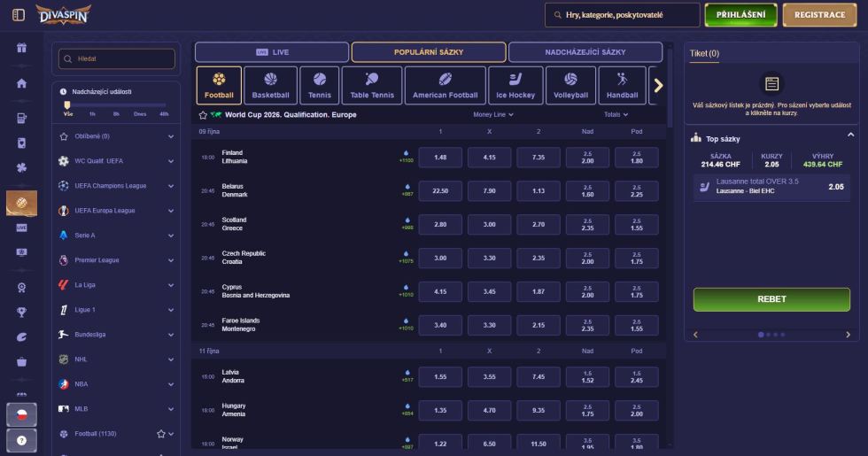Favorite the World Cup 2026 Qualification star
This screenshot has height=456, width=868.
click(x=203, y=114)
